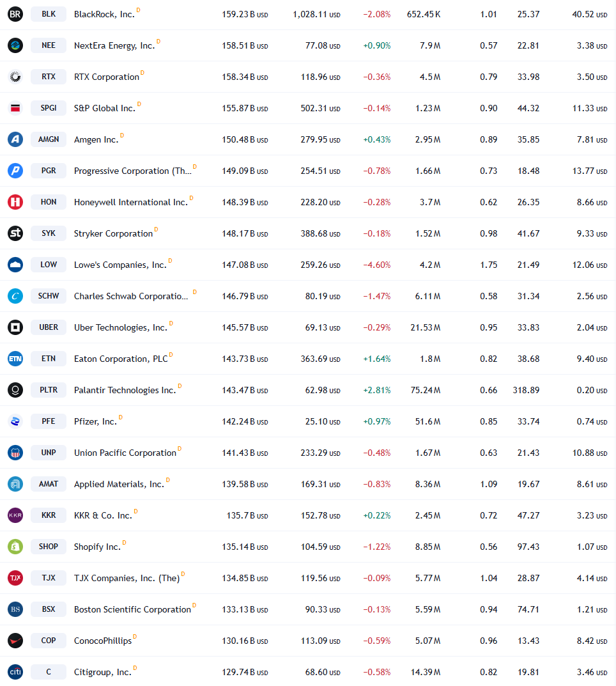Click the Progressive Corporation logo icon
This screenshot has width=616, height=686.
15,171
